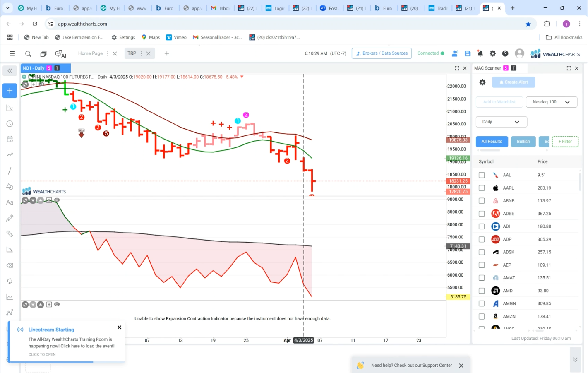Screen dimensions: 588x373
Task: Show Bullish scanner results tab
Action: [523, 142]
